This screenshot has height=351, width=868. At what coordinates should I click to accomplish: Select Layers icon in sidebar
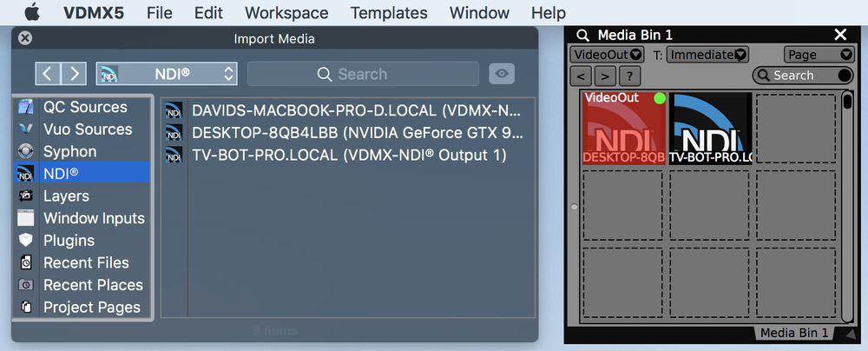coord(25,195)
